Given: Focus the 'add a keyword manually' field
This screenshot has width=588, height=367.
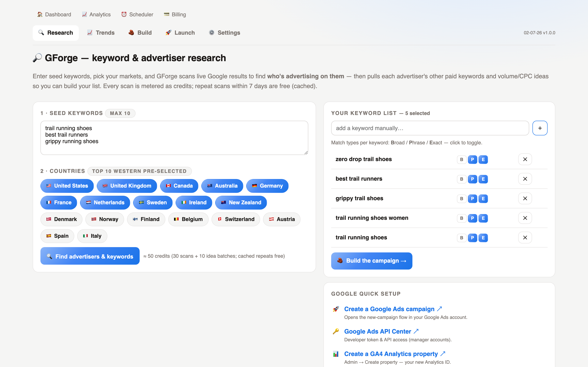Looking at the screenshot, I should pos(430,128).
